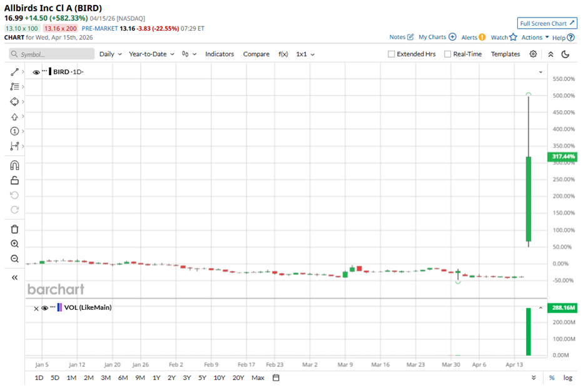
Task: Open the Fibonacci and pitchfork tools
Action: point(14,87)
